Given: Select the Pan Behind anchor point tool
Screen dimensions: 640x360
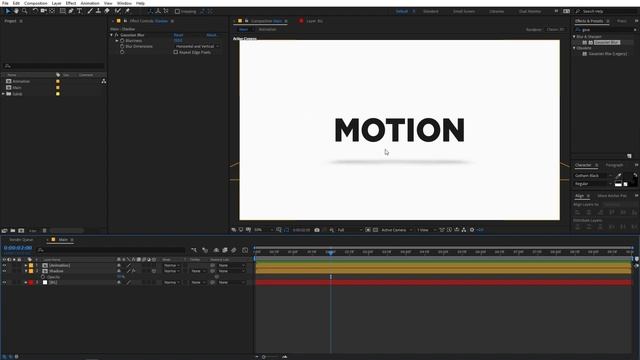Looking at the screenshot, I should [52, 11].
